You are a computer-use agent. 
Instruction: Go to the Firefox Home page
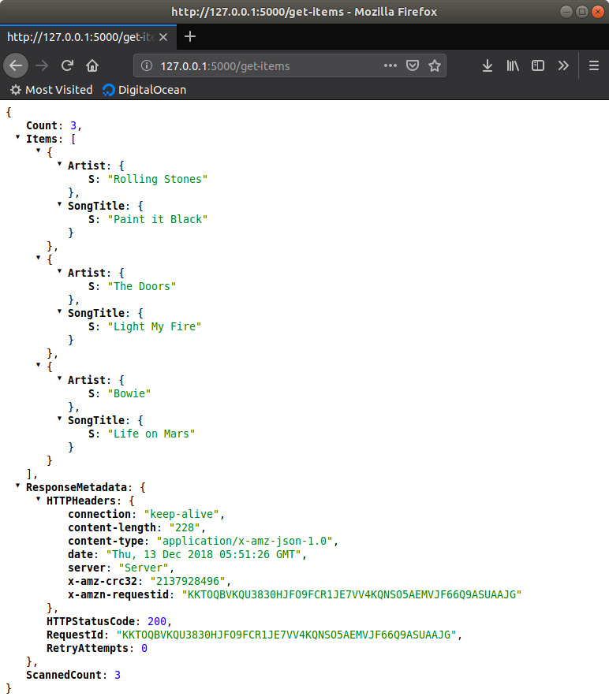[92, 65]
